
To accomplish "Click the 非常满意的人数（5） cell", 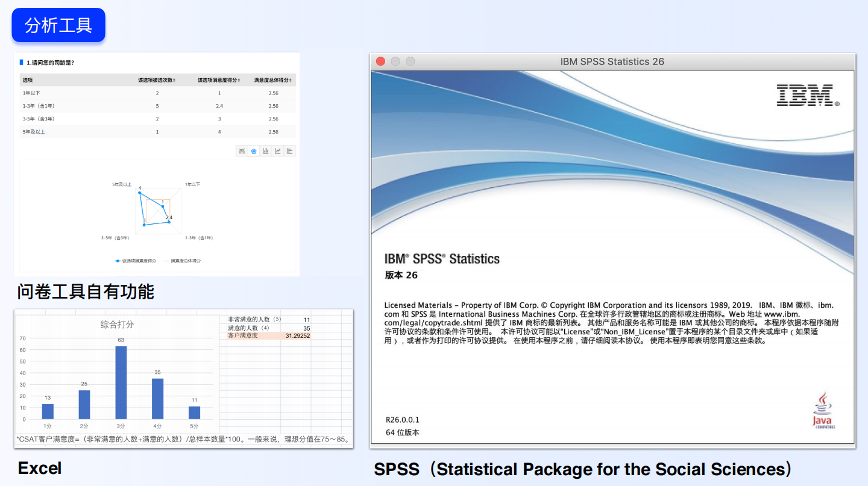I will coord(254,319).
